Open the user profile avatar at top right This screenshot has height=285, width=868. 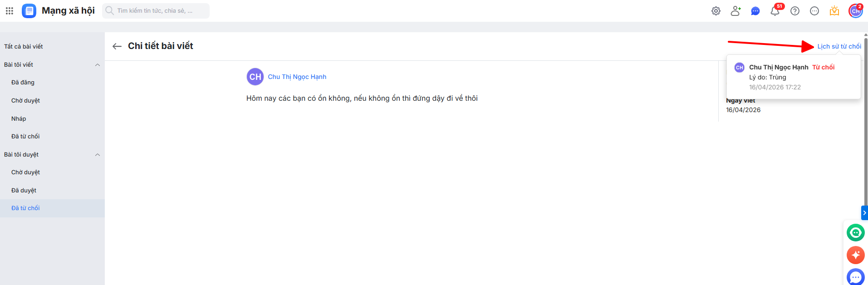coord(855,11)
